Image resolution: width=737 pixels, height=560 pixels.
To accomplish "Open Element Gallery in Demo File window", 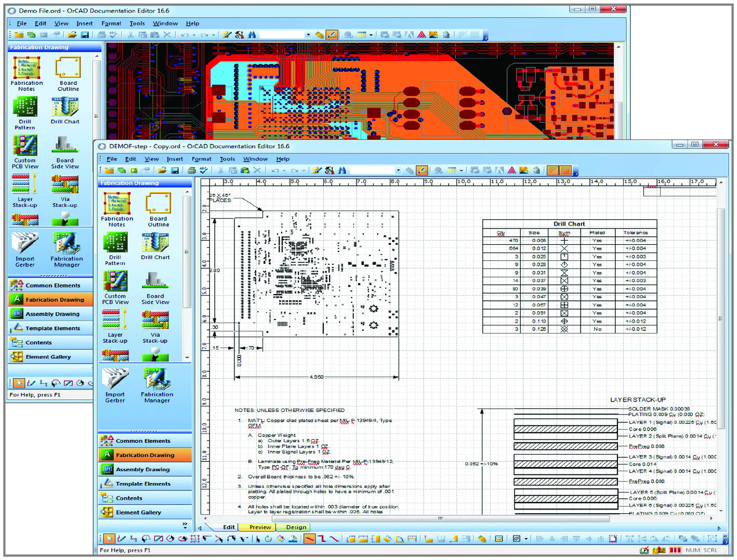I will click(50, 357).
